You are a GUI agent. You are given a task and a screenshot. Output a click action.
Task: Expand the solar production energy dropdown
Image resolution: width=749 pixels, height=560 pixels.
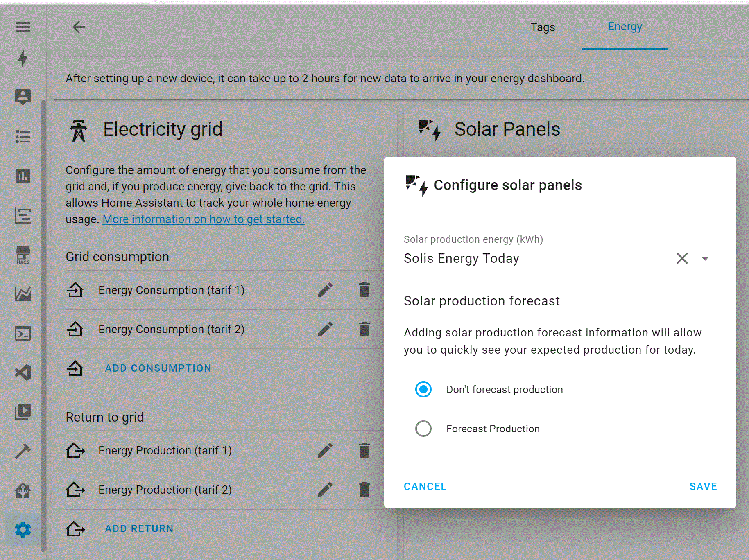point(705,258)
